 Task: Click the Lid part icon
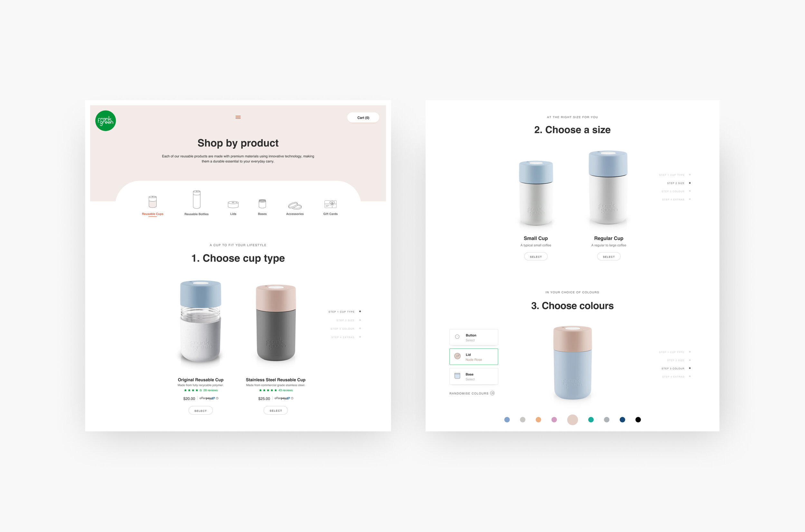(457, 356)
